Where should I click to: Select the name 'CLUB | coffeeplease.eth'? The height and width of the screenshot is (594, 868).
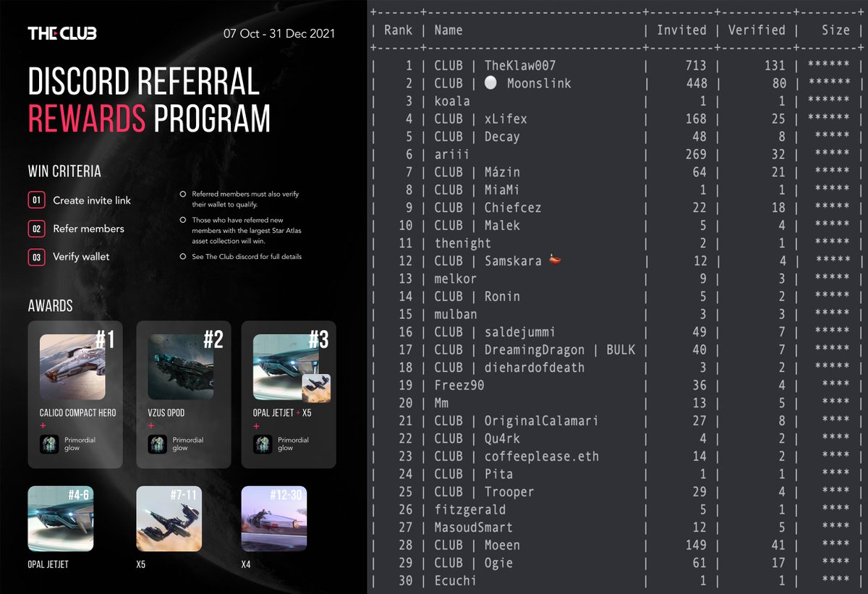pos(516,457)
